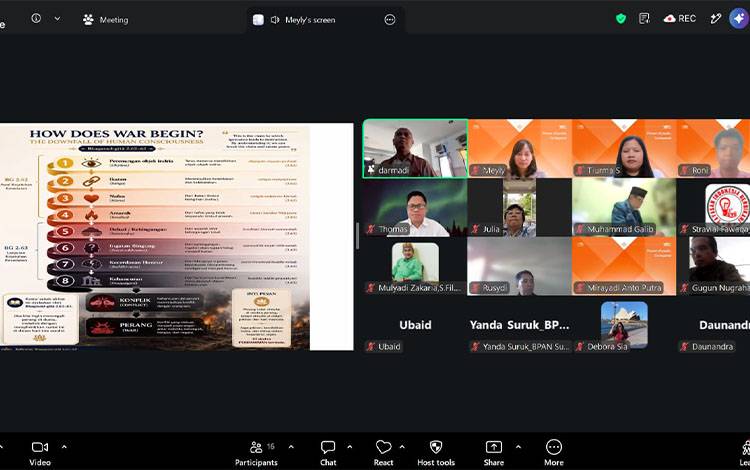The height and width of the screenshot is (470, 750).
Task: Select Ubaid's participant tile
Action: point(415,325)
